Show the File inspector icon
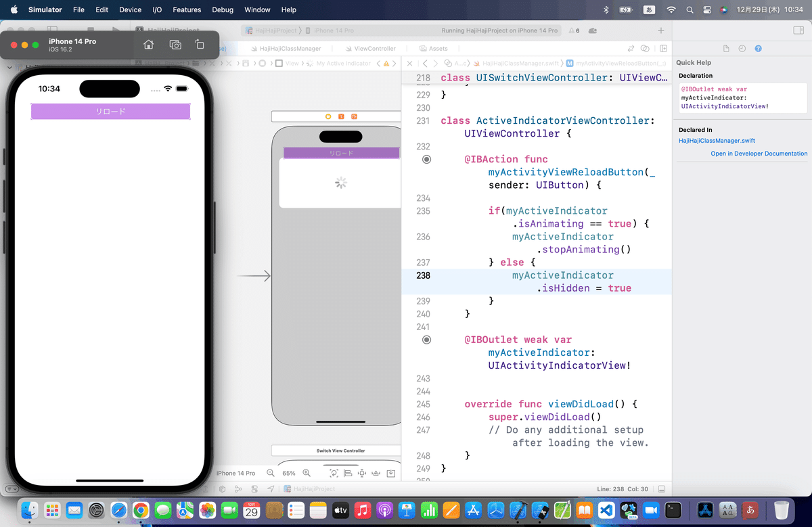812x527 pixels. click(726, 49)
